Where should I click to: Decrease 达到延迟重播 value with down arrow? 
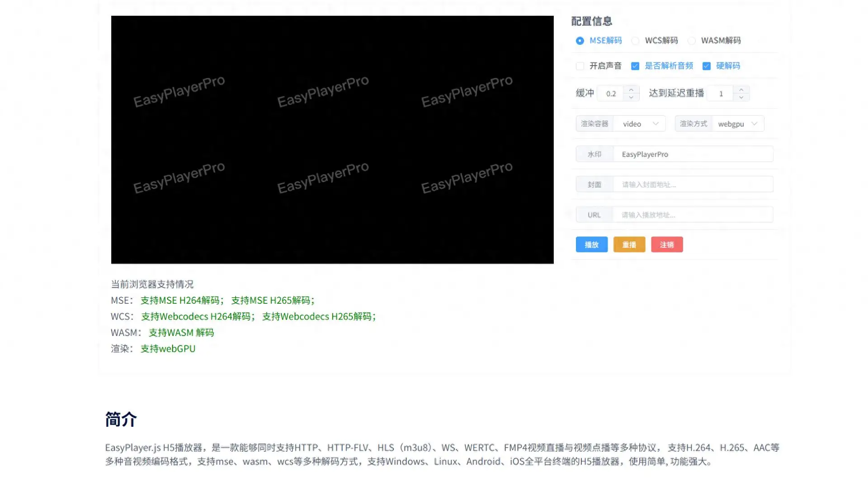point(741,97)
